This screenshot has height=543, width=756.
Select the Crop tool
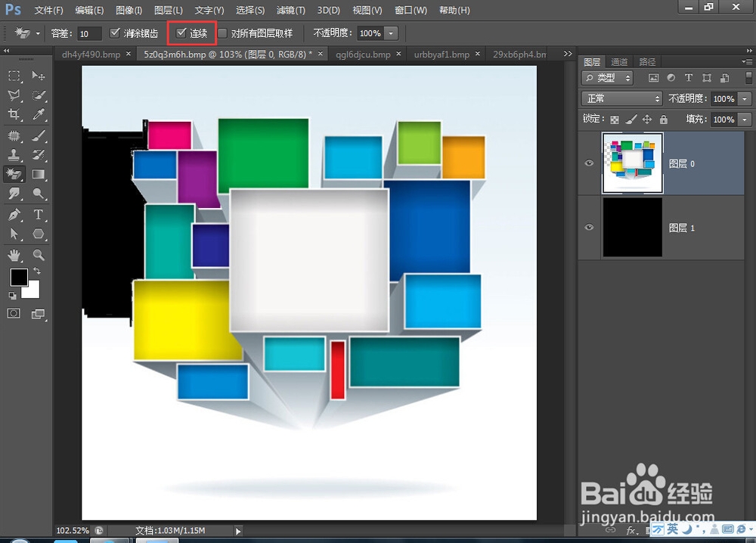14,114
